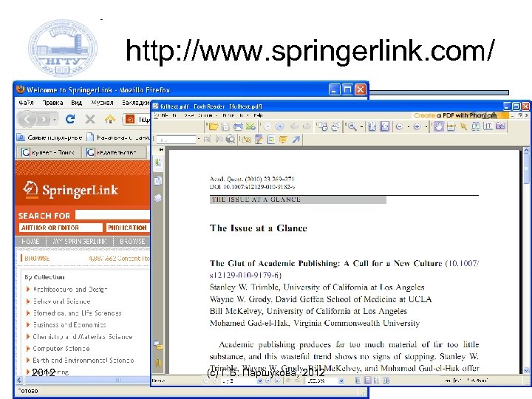
Task: Open Firefox Журнал menu
Action: 102,103
